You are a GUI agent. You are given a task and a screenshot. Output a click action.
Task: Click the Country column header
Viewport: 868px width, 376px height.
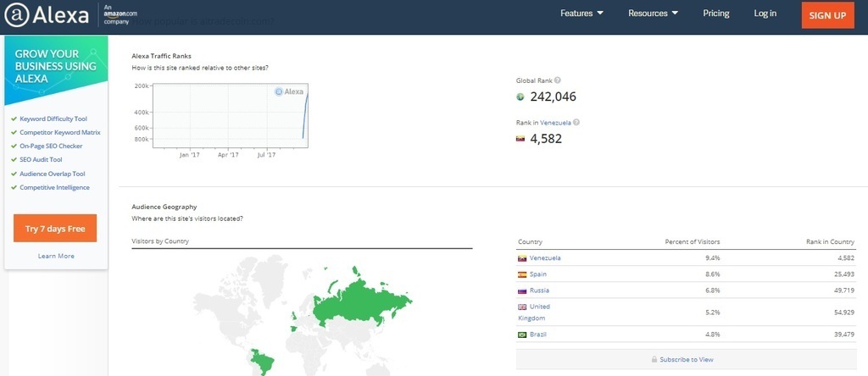531,242
